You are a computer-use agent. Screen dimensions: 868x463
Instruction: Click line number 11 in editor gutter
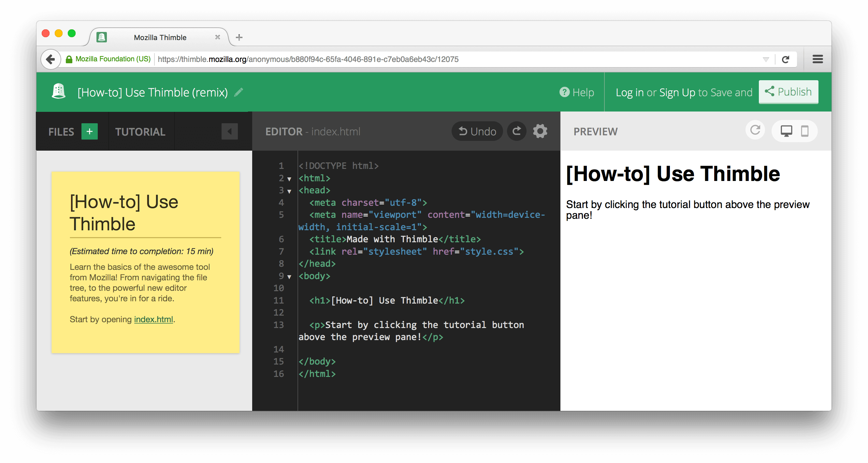coord(278,300)
